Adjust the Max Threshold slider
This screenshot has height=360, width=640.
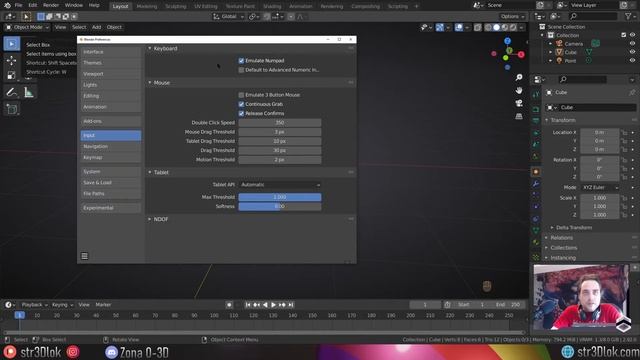click(280, 197)
